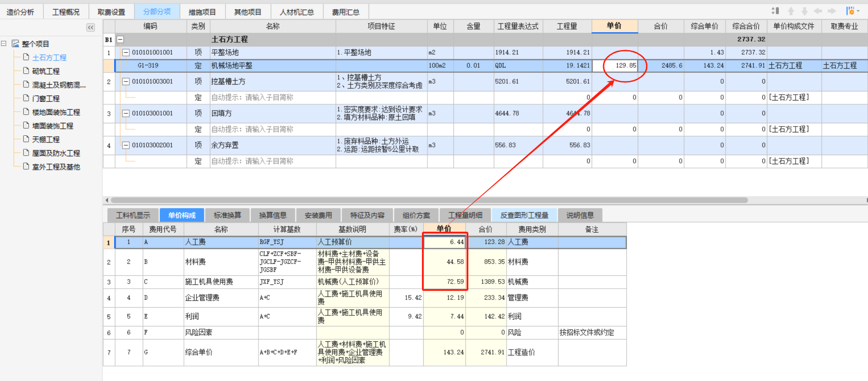Collapse item 010101003001 row

click(126, 81)
